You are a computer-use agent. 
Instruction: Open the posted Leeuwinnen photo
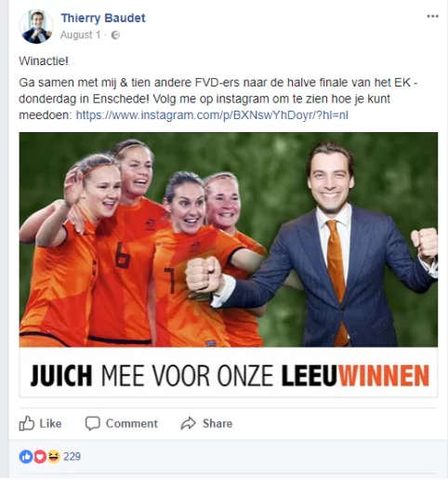(229, 239)
